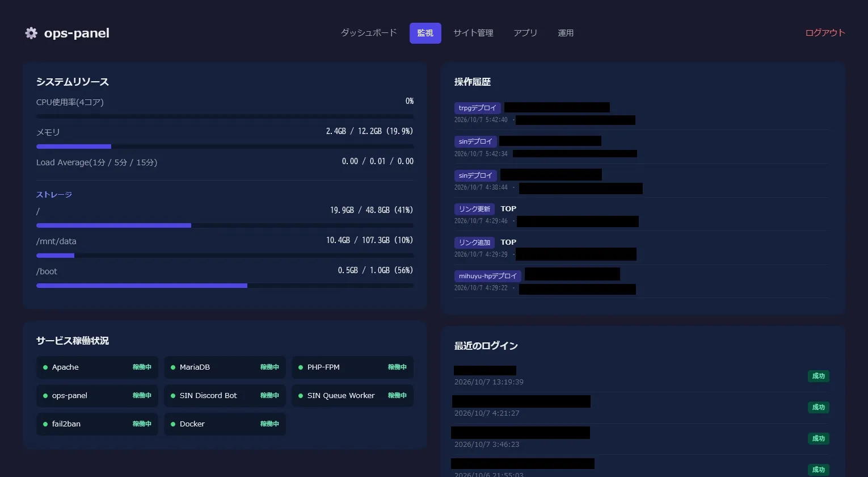Select the SIN Queue Worker service card
This screenshot has width=868, height=477.
coord(352,396)
